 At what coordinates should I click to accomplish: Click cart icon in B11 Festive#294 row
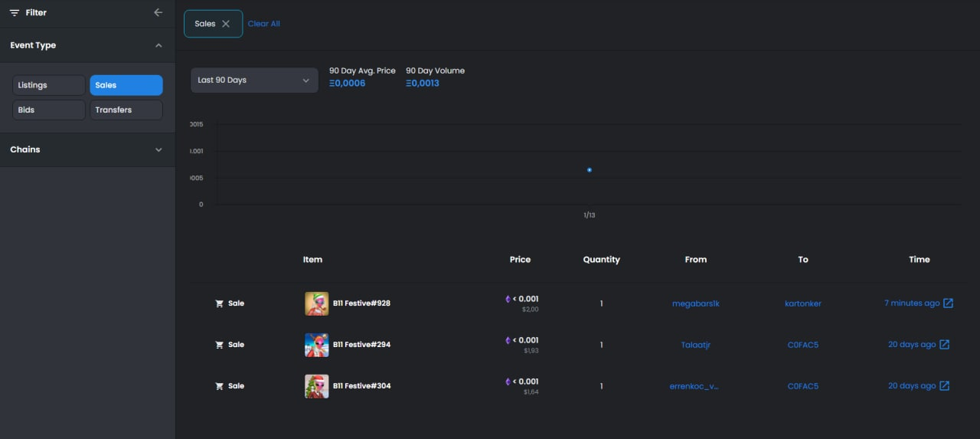tap(220, 345)
